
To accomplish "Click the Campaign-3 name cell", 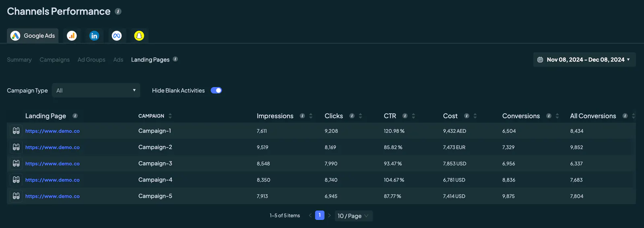I will (155, 164).
